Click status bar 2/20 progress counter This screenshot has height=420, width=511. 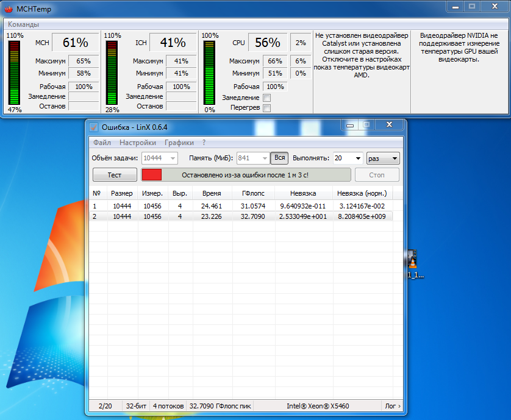tap(105, 406)
